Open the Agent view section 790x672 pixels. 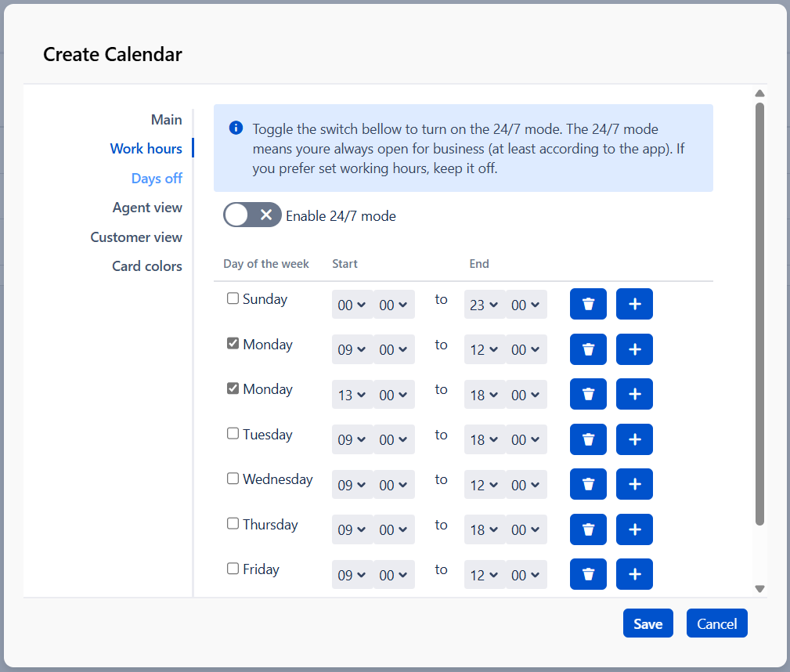tap(147, 208)
